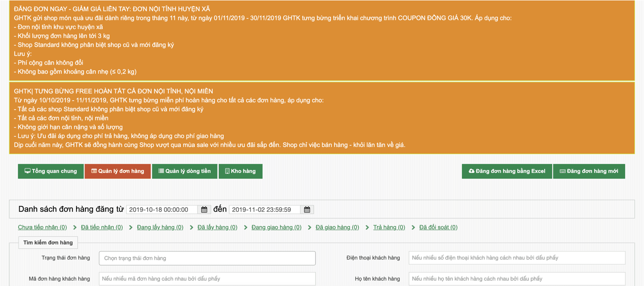Screen dimensions: 644x286
Task: Click line Không giới hạn cân nặng và số lượng
Action: 68,127
